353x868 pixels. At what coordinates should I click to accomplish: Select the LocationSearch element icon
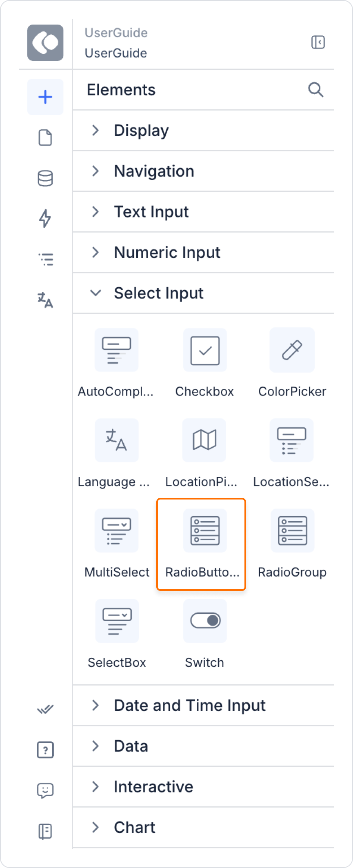click(x=292, y=440)
